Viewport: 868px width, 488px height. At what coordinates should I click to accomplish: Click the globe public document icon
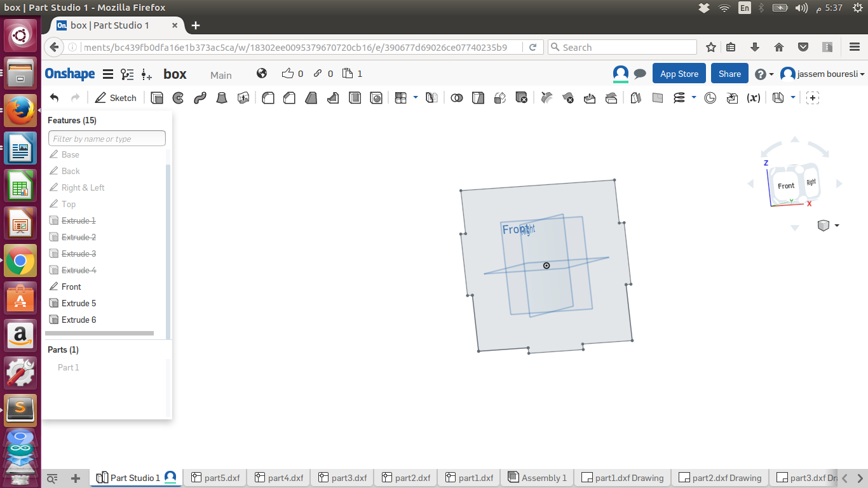pos(262,73)
